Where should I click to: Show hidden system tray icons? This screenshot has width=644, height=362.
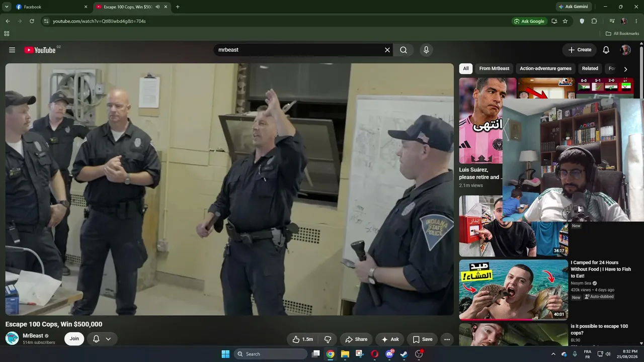553,354
